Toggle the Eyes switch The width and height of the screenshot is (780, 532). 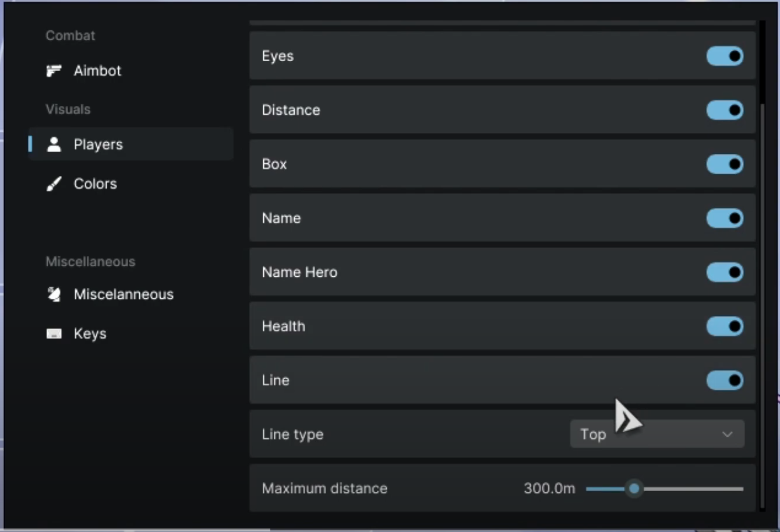[725, 56]
